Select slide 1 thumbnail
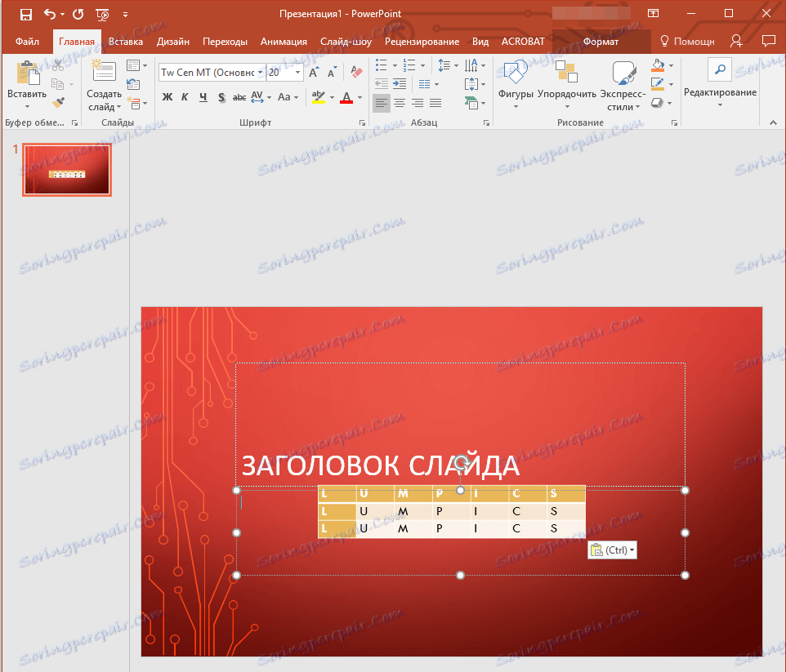Screen dimensions: 786x672 click(67, 170)
